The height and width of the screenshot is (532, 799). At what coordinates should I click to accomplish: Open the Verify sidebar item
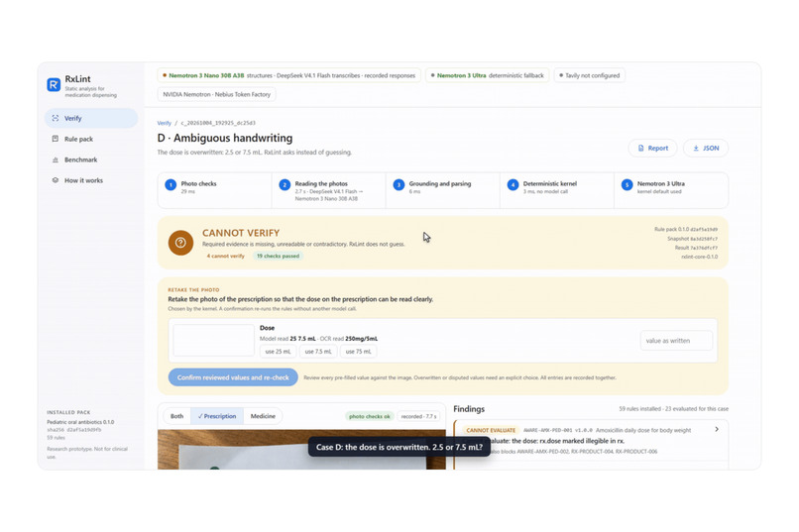[x=91, y=118]
